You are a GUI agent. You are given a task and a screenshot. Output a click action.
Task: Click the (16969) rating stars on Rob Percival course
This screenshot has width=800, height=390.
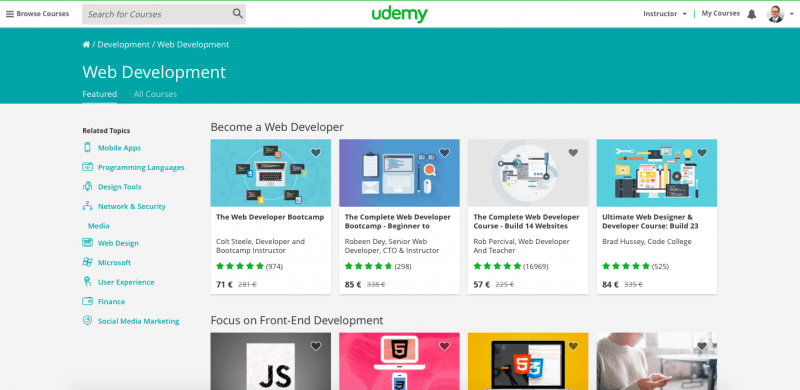[497, 266]
